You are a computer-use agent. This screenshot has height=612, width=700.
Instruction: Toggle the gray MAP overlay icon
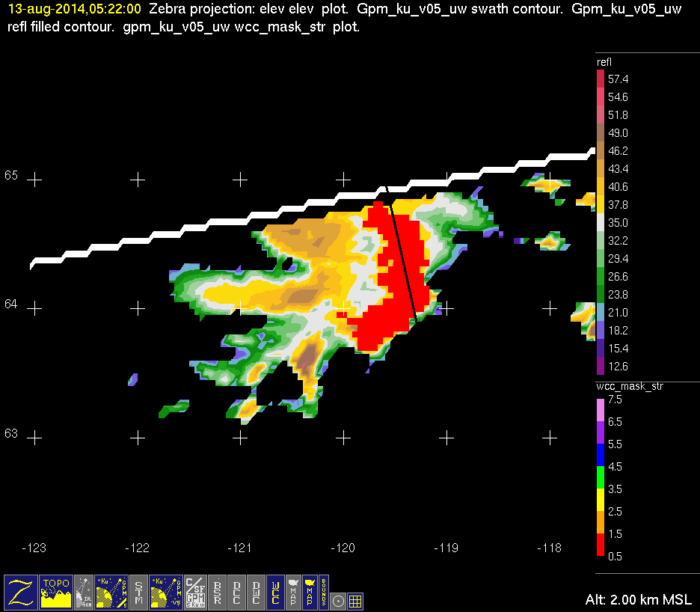(293, 592)
